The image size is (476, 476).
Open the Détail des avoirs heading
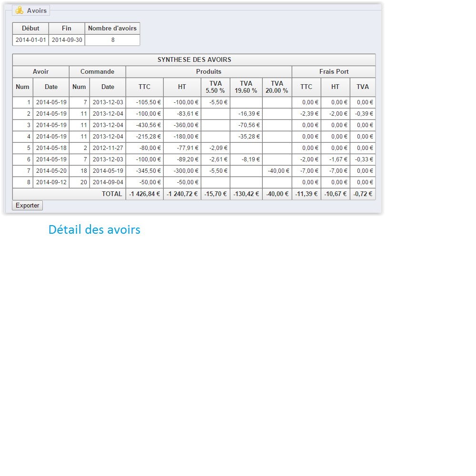click(x=94, y=230)
